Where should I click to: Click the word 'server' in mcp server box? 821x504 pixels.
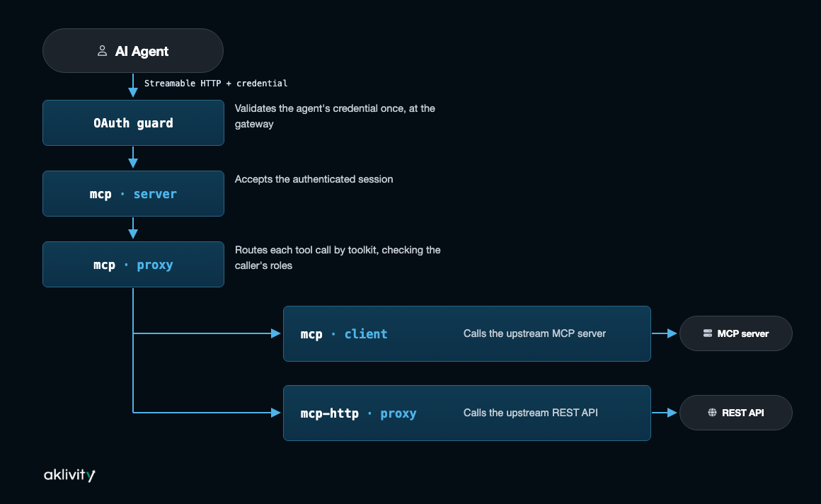(x=155, y=194)
